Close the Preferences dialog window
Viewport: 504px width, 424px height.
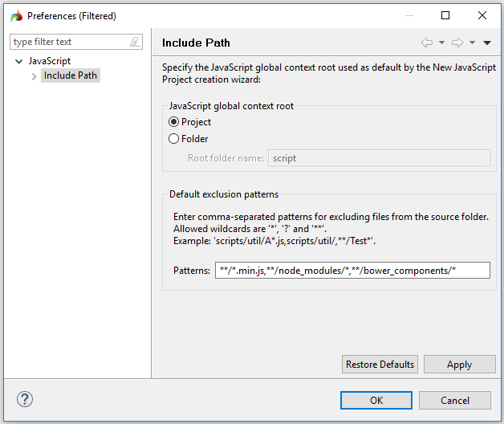(x=482, y=15)
